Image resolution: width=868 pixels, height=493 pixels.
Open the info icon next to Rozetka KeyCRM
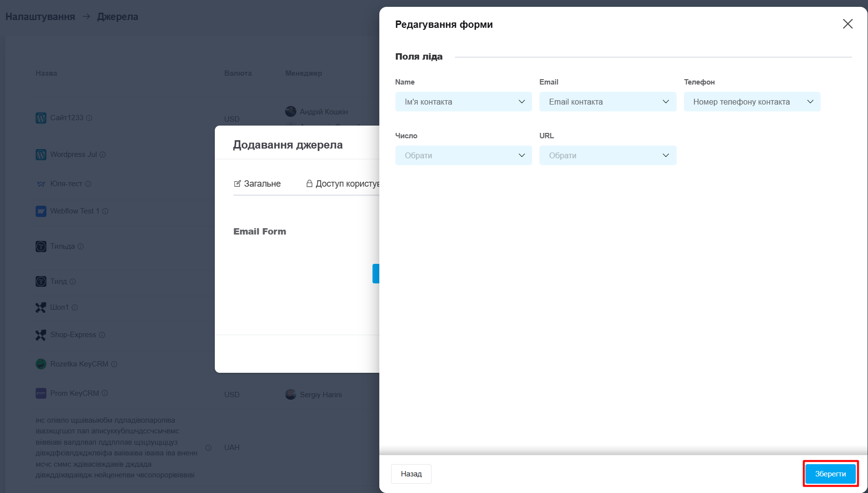pos(114,364)
